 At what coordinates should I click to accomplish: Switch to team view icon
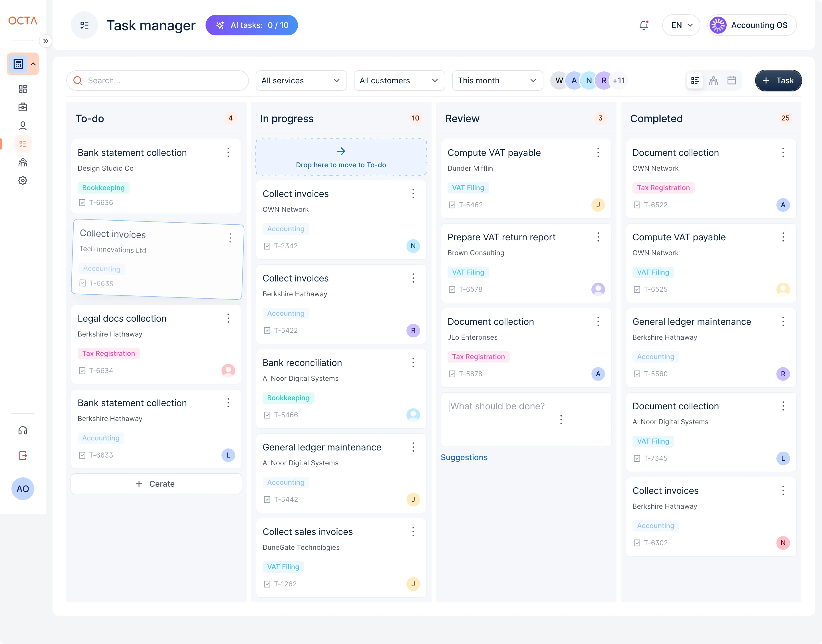click(x=714, y=80)
